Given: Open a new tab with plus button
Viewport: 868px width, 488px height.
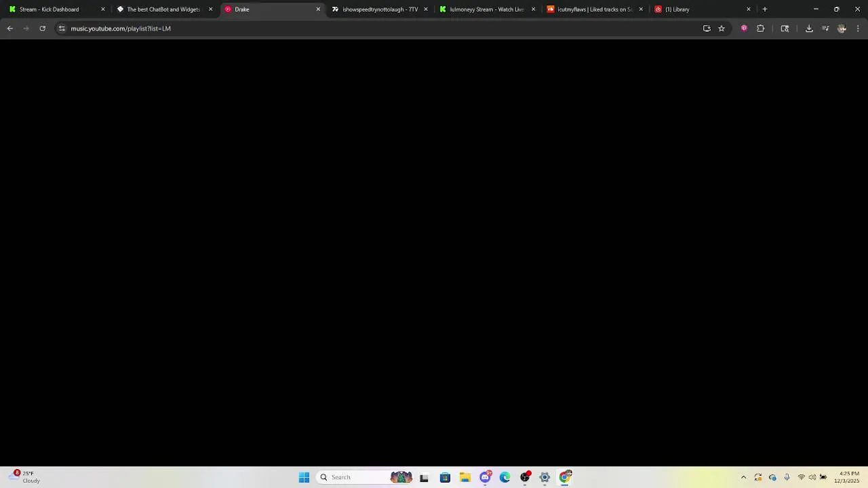Looking at the screenshot, I should click(x=765, y=9).
